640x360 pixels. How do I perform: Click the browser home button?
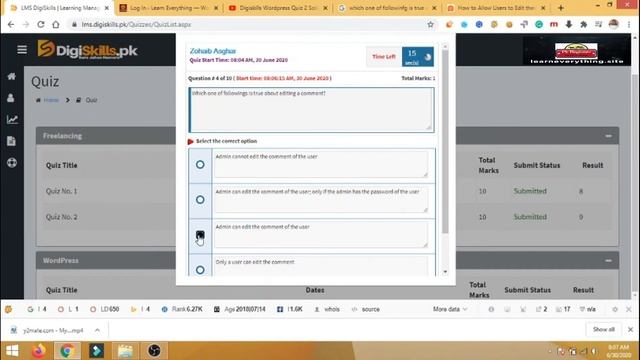coord(56,24)
